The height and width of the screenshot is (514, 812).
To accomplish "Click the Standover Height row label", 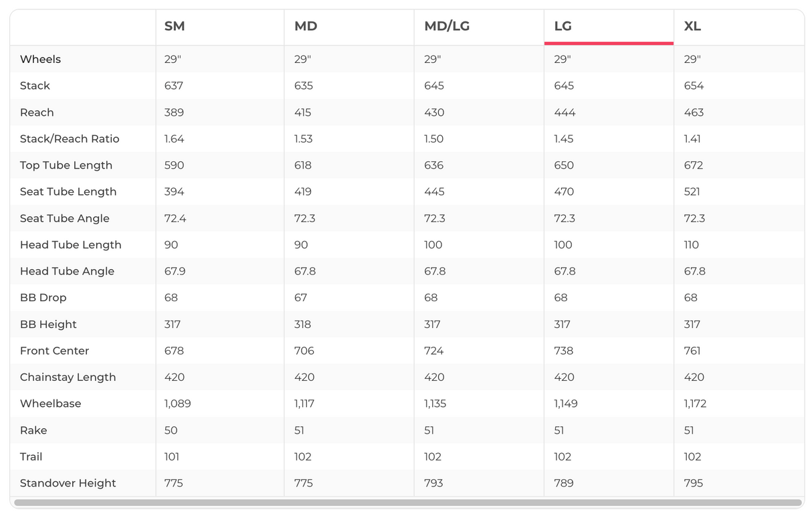I will (68, 483).
